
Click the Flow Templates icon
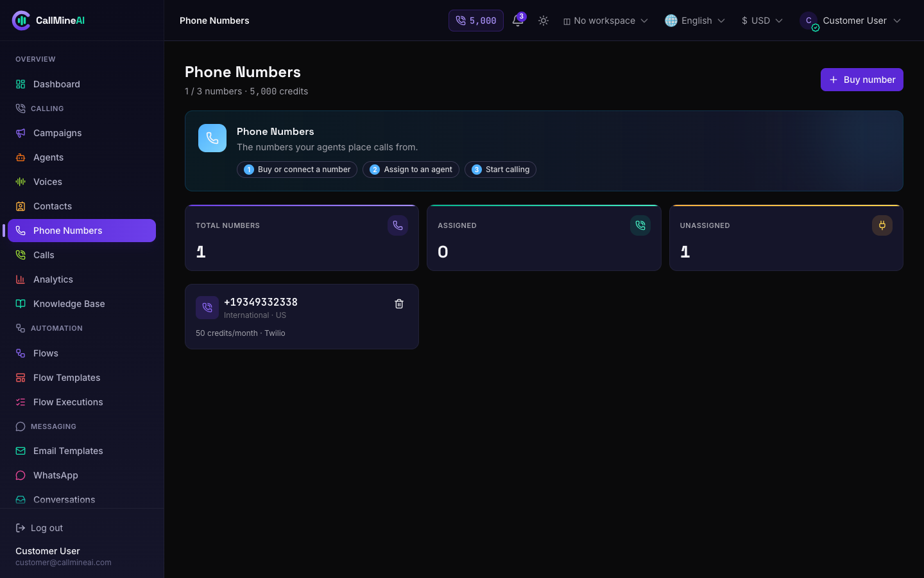(x=21, y=378)
